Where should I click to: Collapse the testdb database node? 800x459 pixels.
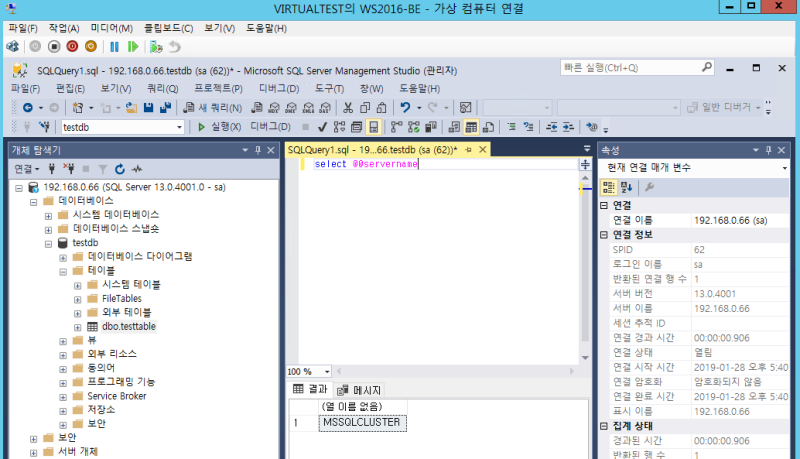pyautogui.click(x=48, y=244)
